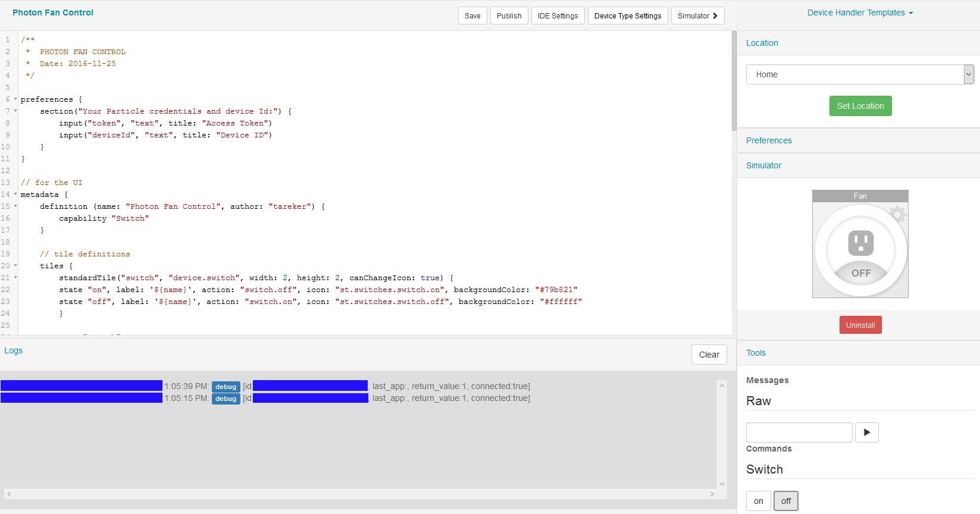980x514 pixels.
Task: Open the Preferences section header
Action: tap(769, 140)
